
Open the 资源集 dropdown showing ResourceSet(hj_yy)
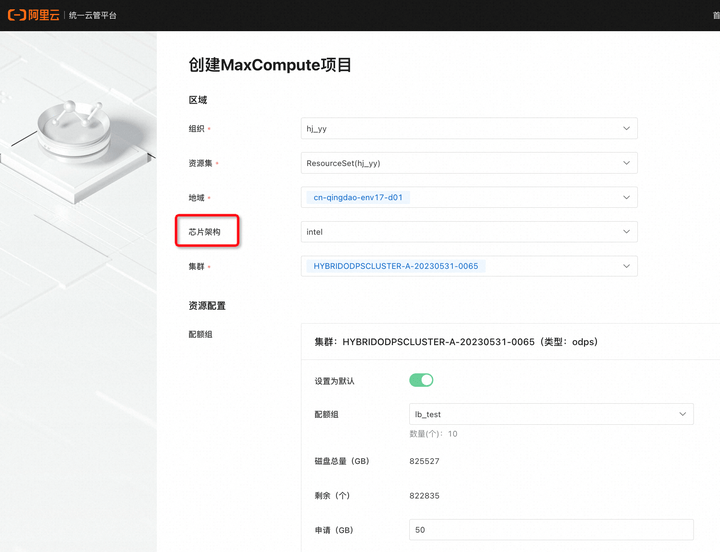469,163
